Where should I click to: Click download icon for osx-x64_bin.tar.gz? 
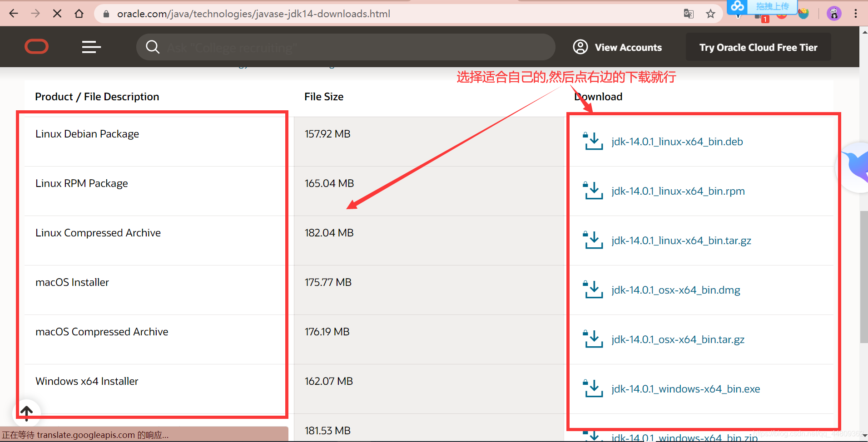(x=593, y=339)
